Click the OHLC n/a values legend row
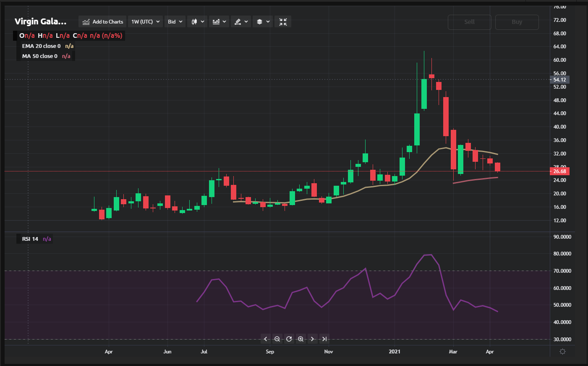588x366 pixels. [71, 36]
